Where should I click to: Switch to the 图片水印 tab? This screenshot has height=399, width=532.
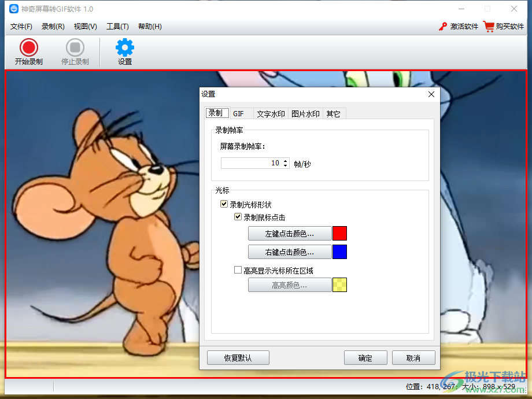click(x=305, y=114)
